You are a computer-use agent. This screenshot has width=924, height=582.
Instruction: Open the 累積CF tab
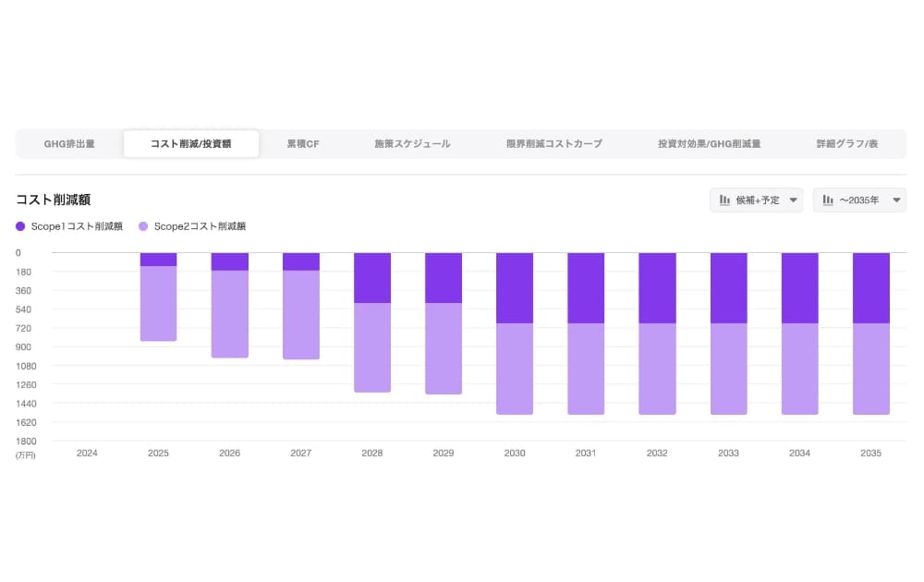click(303, 144)
